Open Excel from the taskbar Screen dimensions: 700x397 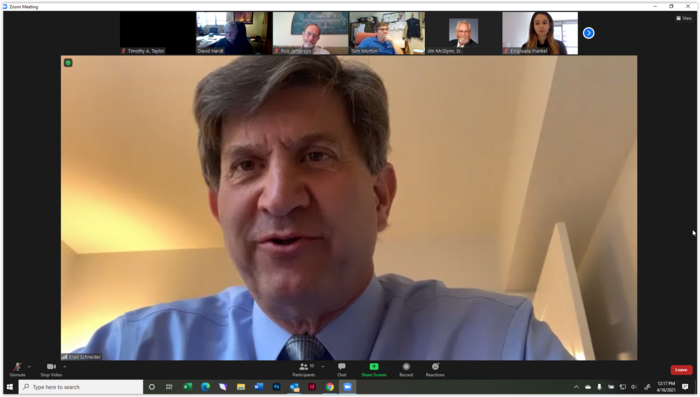(x=188, y=387)
